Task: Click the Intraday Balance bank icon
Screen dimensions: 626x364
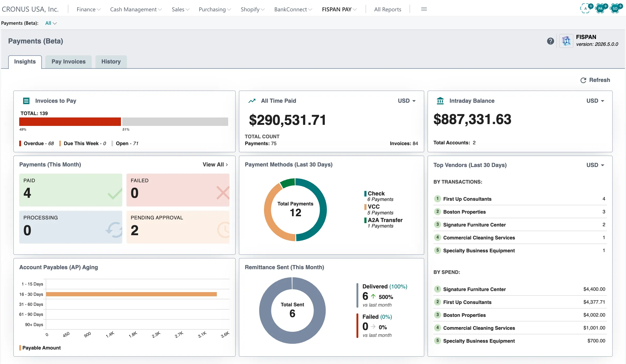Action: click(x=440, y=101)
